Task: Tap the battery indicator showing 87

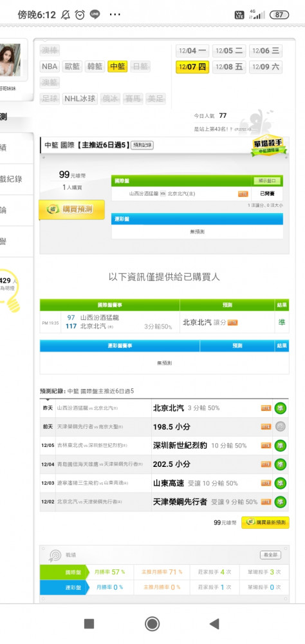Action: (279, 15)
